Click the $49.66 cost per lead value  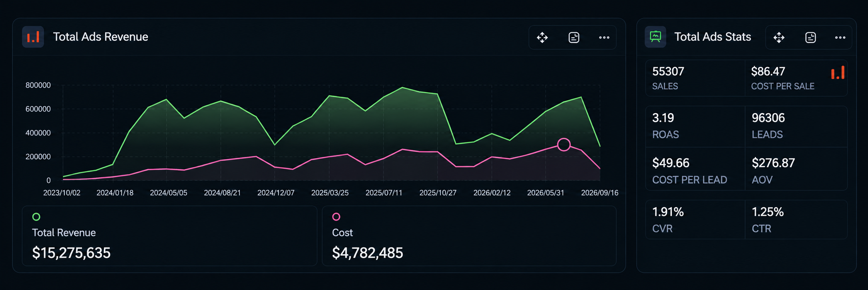(x=671, y=163)
